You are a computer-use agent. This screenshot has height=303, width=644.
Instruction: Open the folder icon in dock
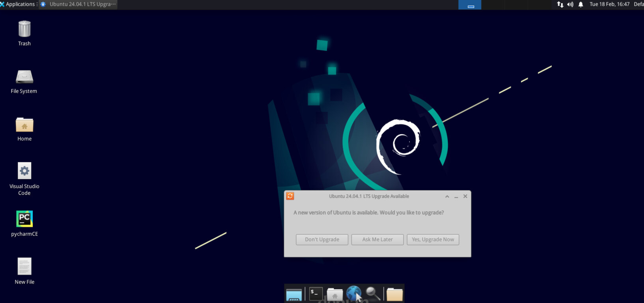point(394,294)
